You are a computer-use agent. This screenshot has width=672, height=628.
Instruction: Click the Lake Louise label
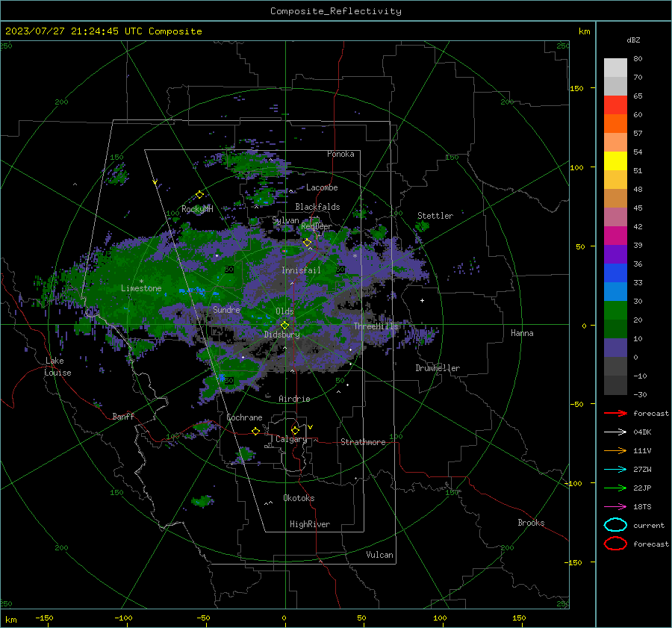coord(57,367)
